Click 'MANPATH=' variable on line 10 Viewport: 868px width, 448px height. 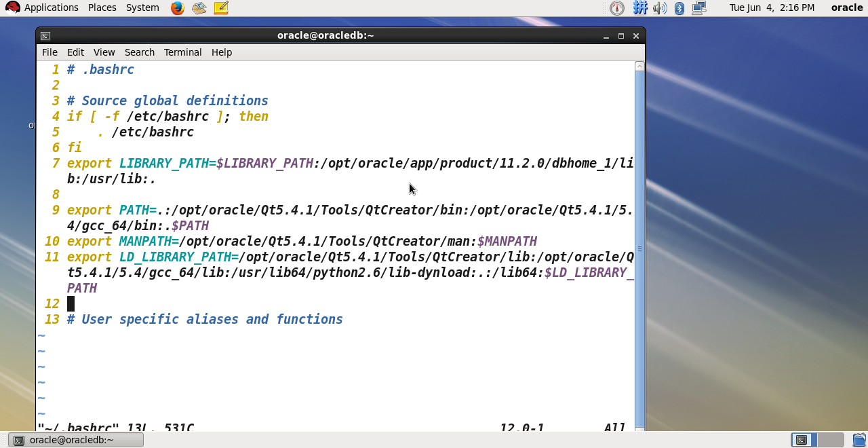pyautogui.click(x=149, y=241)
